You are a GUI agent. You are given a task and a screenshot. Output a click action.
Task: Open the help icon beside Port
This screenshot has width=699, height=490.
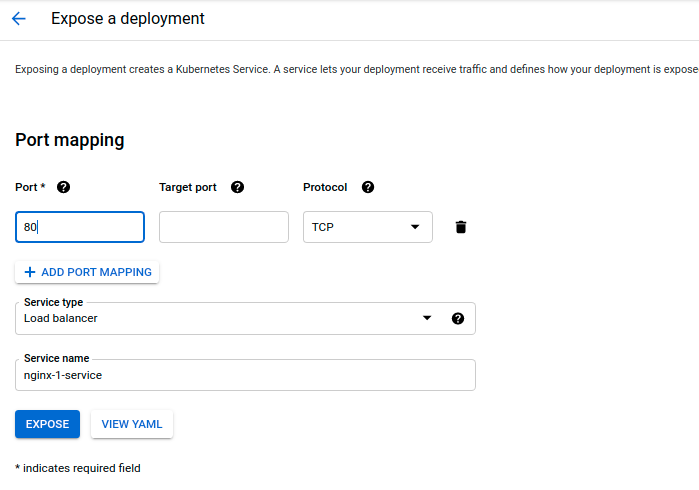[64, 187]
